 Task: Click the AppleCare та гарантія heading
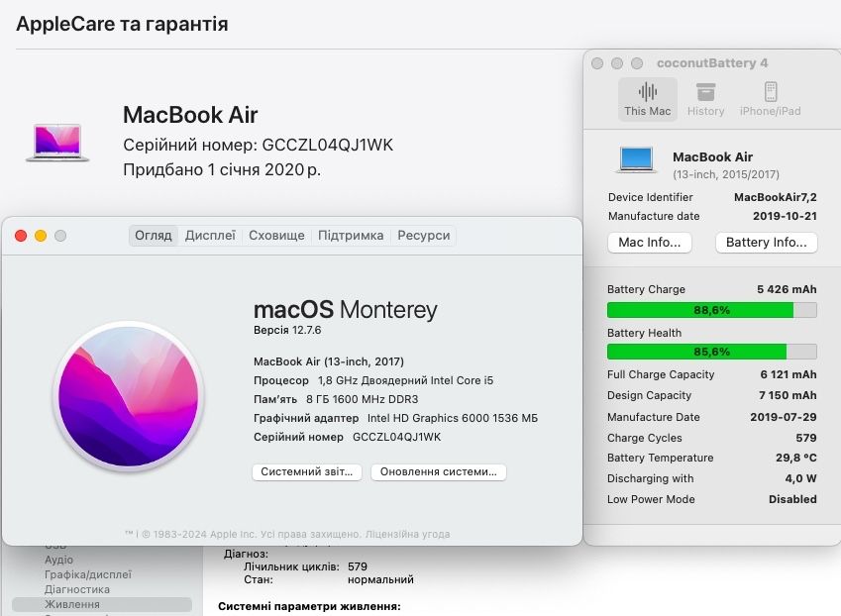[x=122, y=24]
